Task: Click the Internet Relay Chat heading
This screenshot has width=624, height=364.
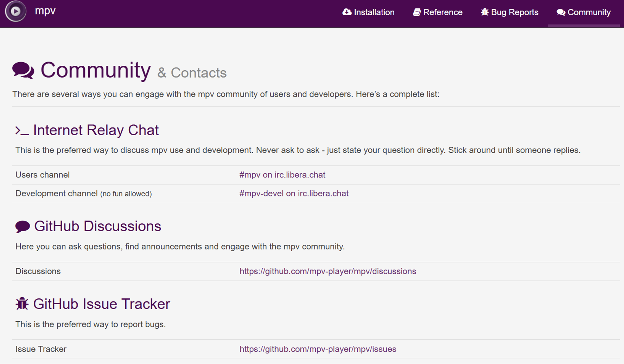Action: click(x=96, y=130)
